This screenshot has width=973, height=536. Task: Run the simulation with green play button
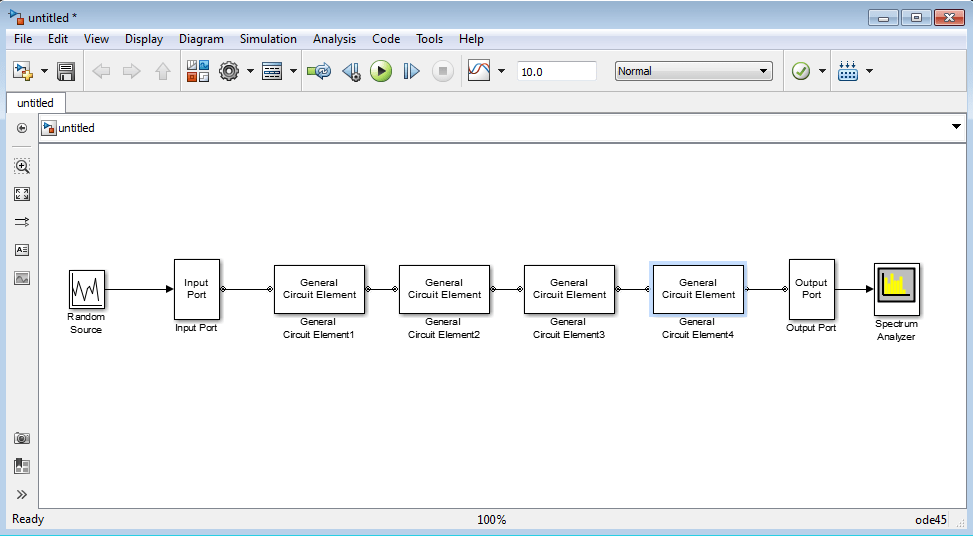381,71
